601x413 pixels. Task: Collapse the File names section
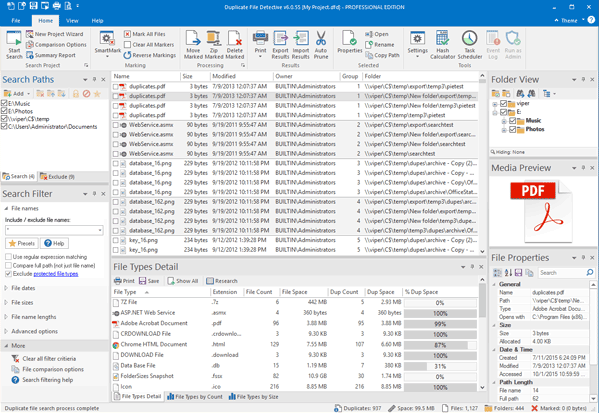click(x=6, y=208)
